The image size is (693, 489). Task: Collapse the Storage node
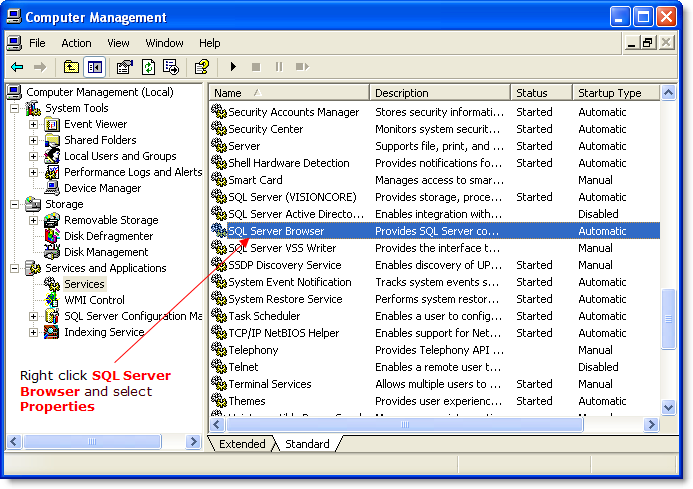(15, 204)
